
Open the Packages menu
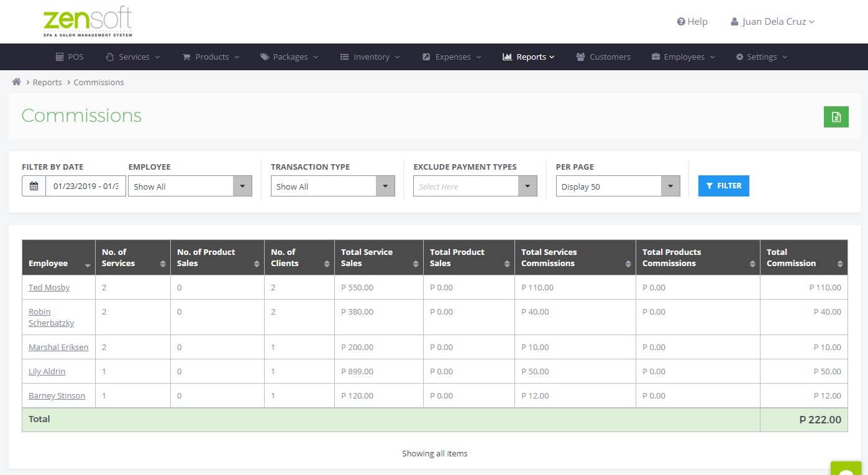[289, 57]
